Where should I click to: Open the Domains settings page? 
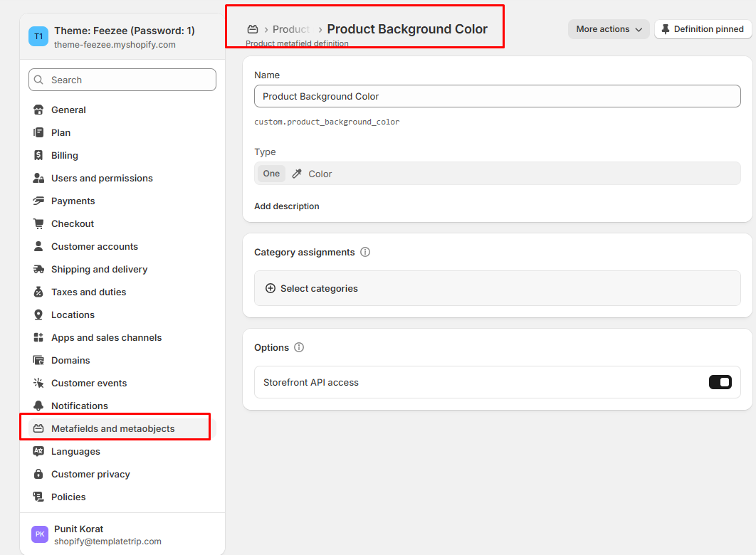coord(70,360)
